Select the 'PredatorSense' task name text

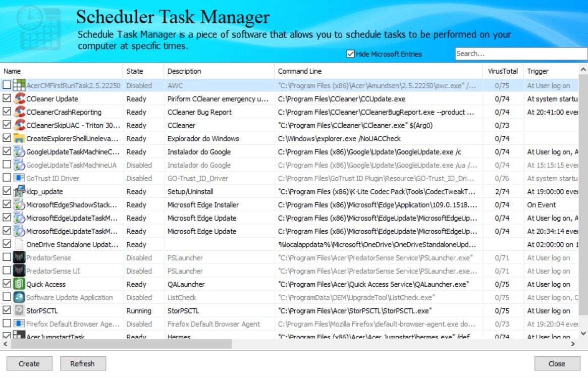click(x=48, y=258)
